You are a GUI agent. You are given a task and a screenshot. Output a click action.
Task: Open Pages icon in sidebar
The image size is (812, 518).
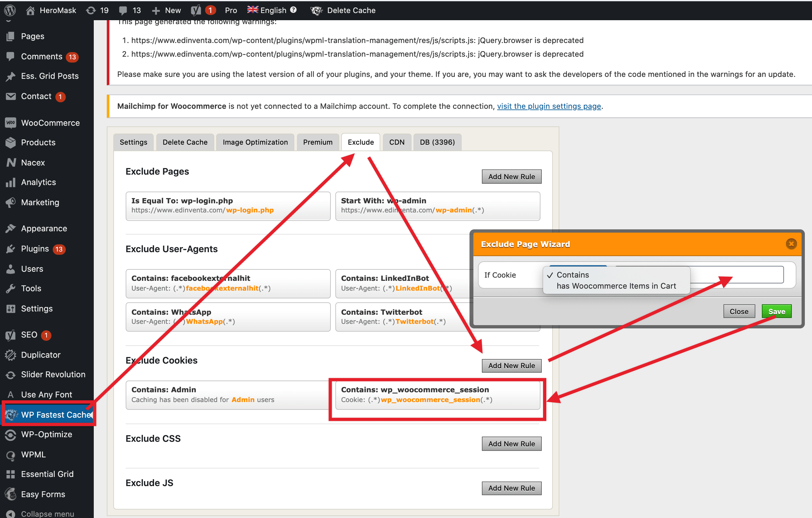[x=10, y=36]
